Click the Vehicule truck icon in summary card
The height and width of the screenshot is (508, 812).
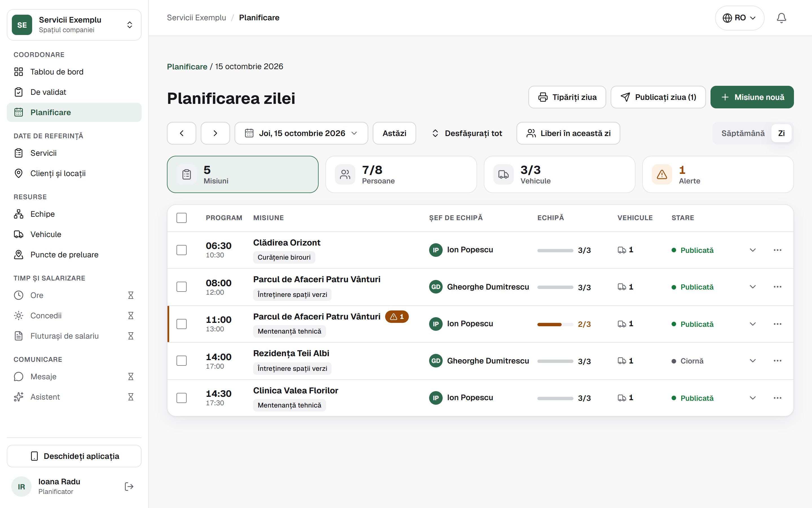[503, 174]
